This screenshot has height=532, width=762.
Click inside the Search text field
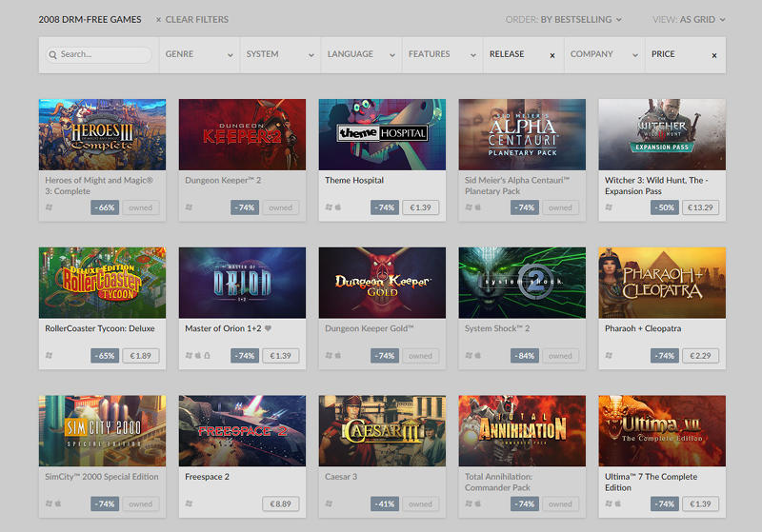coord(103,55)
